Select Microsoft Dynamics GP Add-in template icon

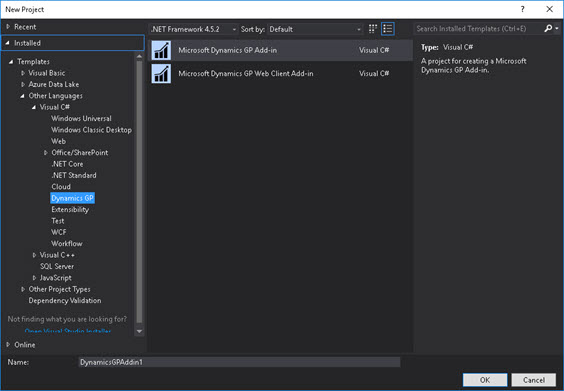coord(161,50)
